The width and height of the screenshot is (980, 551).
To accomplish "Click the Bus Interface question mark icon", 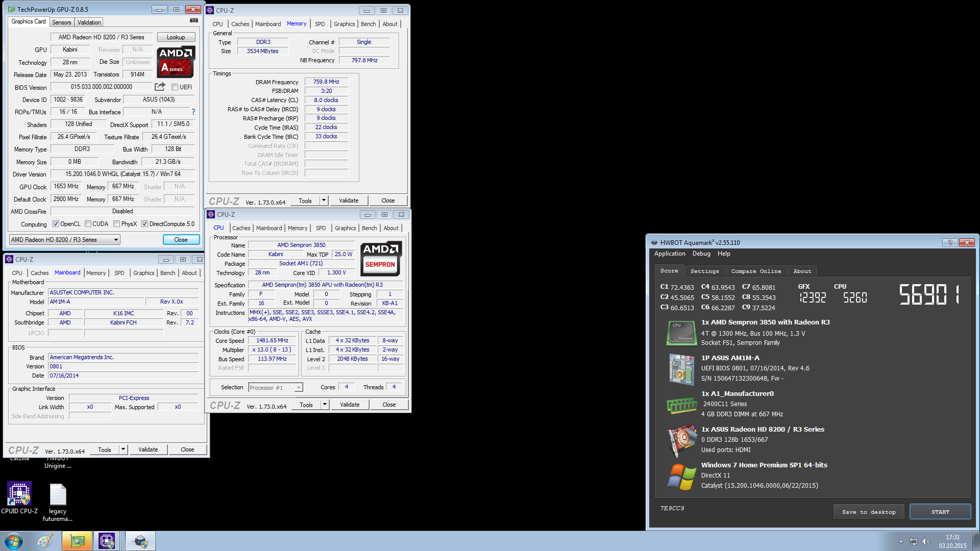I will [193, 112].
